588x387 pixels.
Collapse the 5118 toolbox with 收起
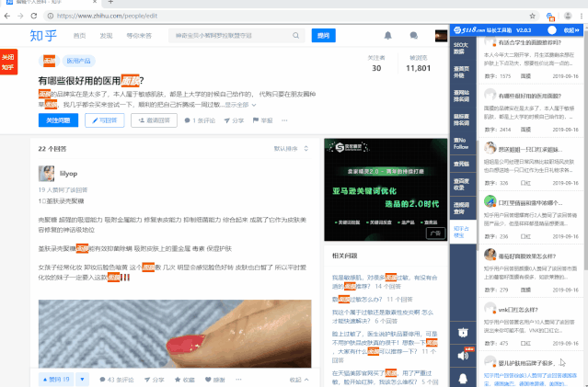tap(571, 30)
